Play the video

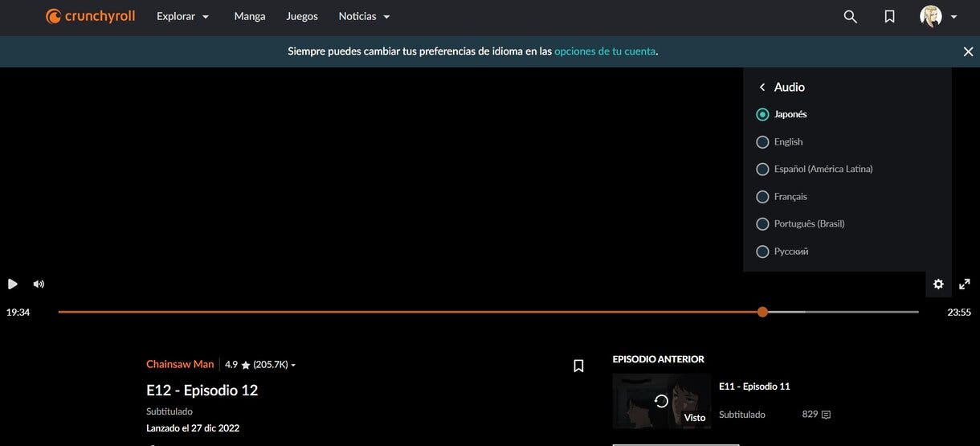tap(13, 284)
